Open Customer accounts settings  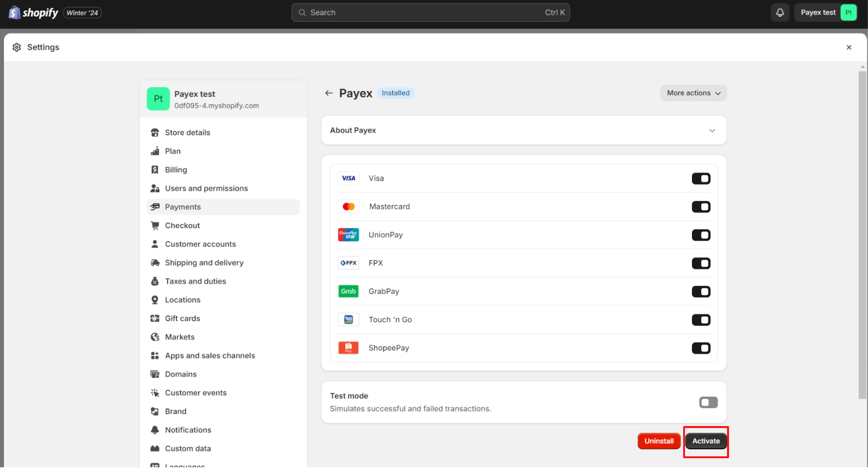coord(223,244)
